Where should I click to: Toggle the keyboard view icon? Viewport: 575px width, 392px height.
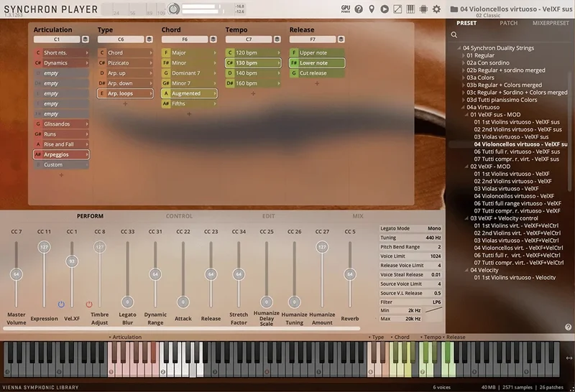[410, 9]
